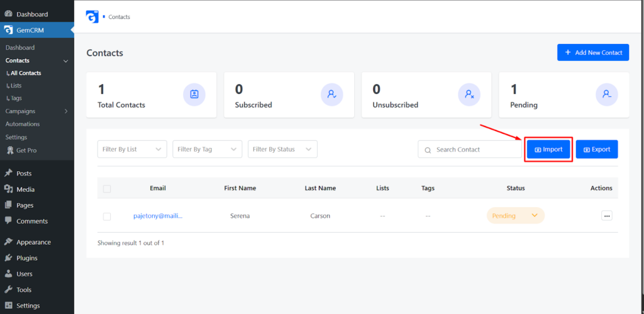Open the three-dot actions menu for Serena Carson

607,215
